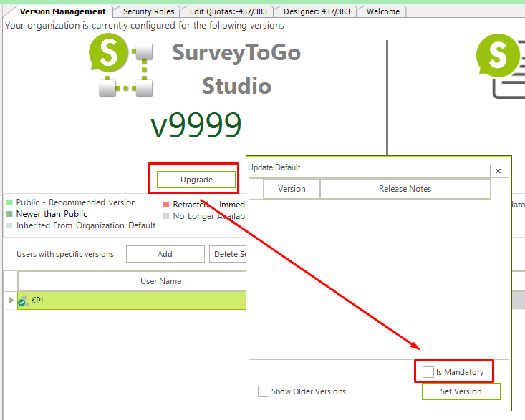Screen dimensions: 525x420
Task: Switch to the Version Management tab
Action: (x=62, y=11)
